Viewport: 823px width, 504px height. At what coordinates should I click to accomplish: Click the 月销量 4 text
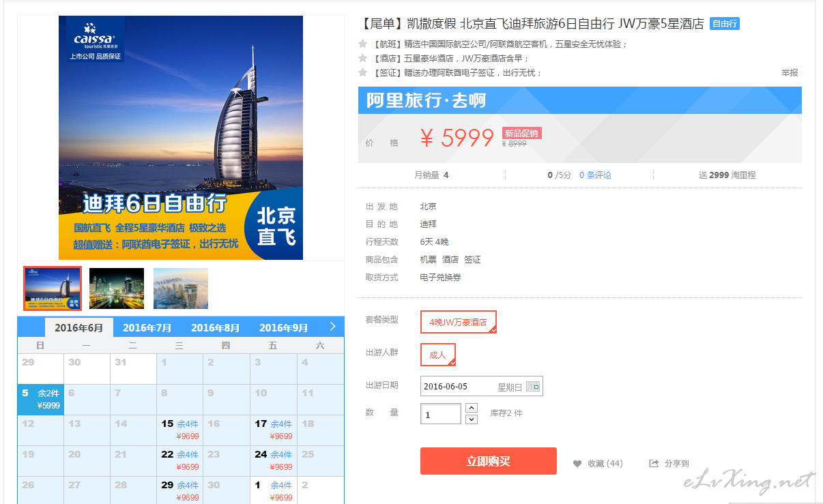(x=431, y=175)
